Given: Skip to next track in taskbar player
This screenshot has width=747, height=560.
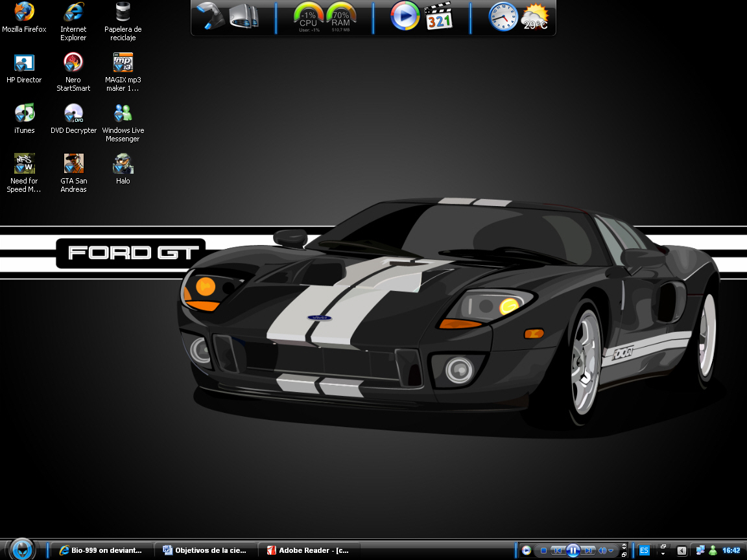Looking at the screenshot, I should coord(588,550).
